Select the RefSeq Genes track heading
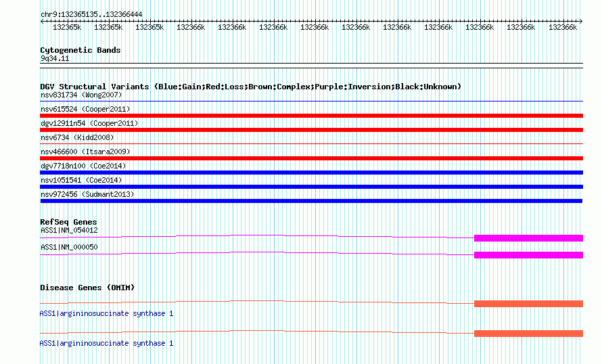 68,222
